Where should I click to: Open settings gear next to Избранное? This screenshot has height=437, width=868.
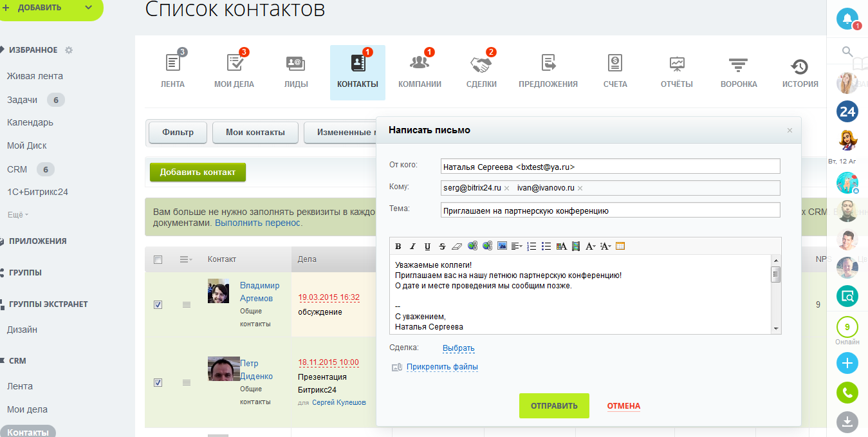coord(69,50)
